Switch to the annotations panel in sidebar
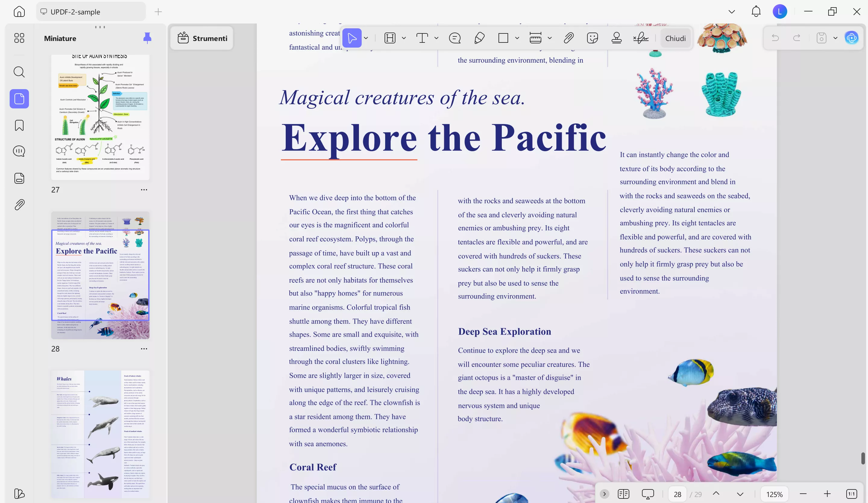Image resolution: width=868 pixels, height=503 pixels. pos(19,151)
